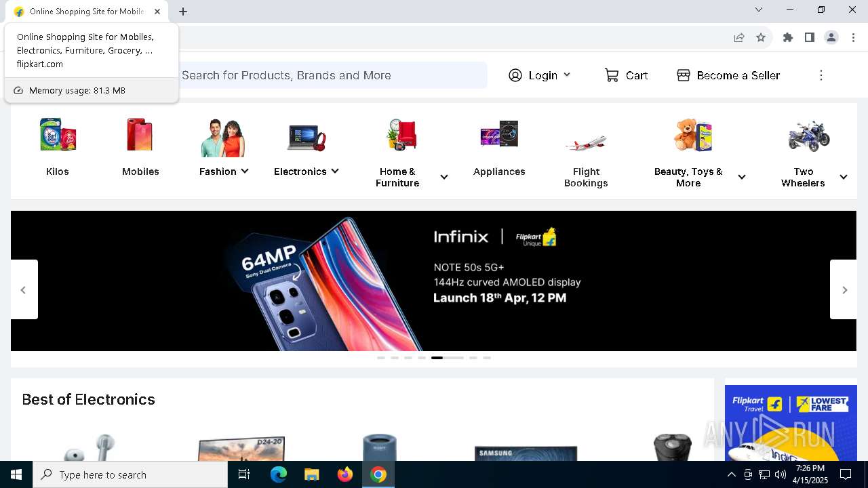Image resolution: width=868 pixels, height=488 pixels.
Task: Open the Chrome profile avatar icon
Action: 831,37
